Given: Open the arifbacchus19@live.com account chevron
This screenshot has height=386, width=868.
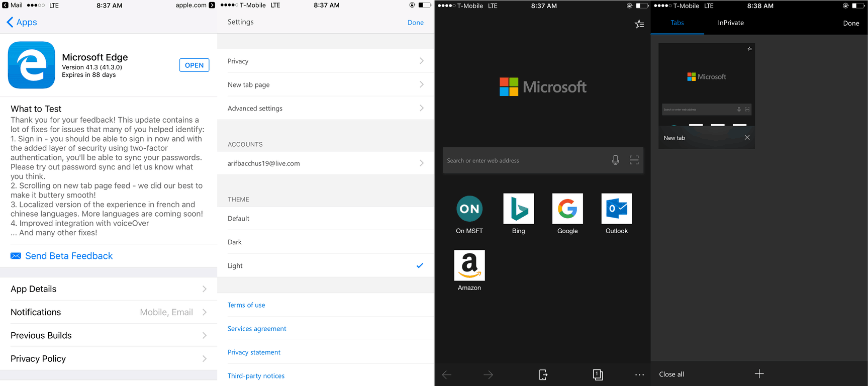Looking at the screenshot, I should click(422, 163).
